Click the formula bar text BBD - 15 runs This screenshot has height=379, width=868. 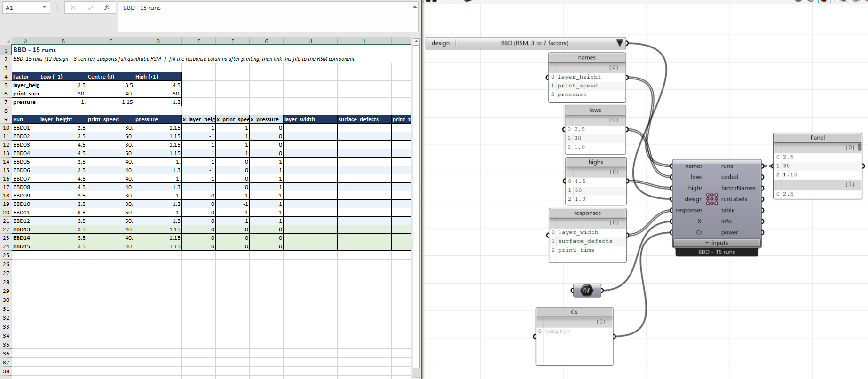tap(142, 8)
